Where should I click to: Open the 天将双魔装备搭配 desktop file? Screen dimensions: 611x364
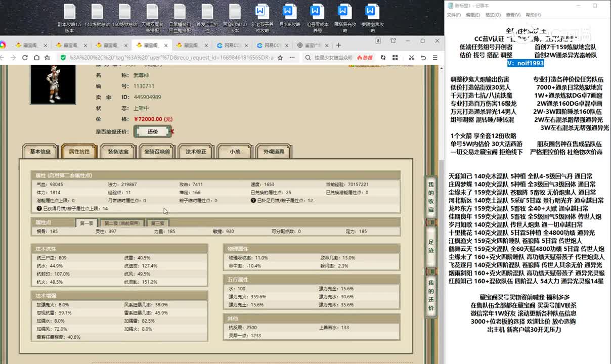(x=152, y=18)
